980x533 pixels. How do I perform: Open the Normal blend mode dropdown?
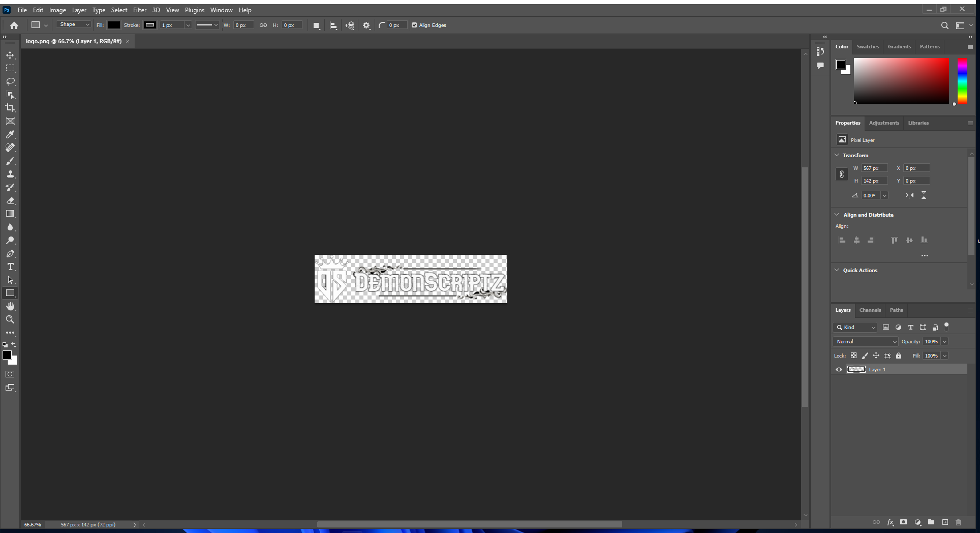(x=866, y=342)
